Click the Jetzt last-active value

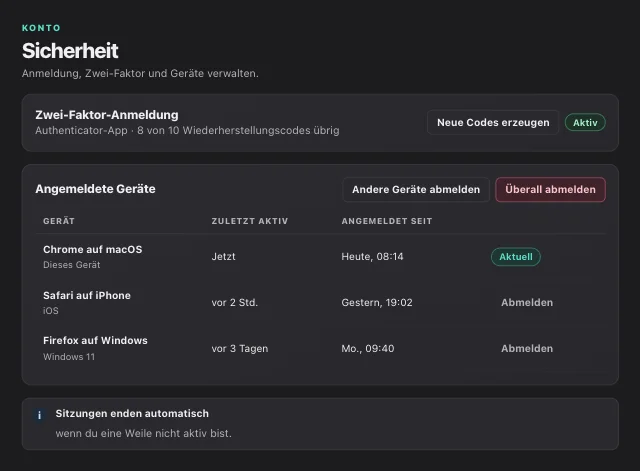tap(223, 257)
